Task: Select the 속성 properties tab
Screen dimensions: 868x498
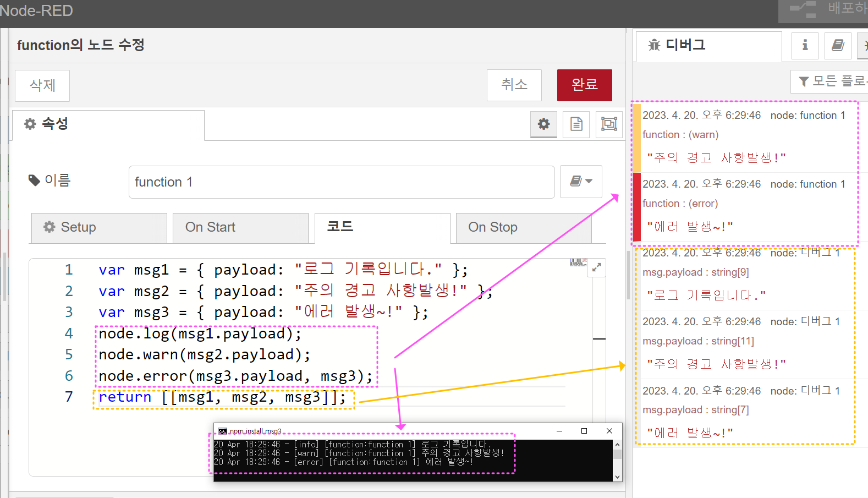Action: pos(108,125)
